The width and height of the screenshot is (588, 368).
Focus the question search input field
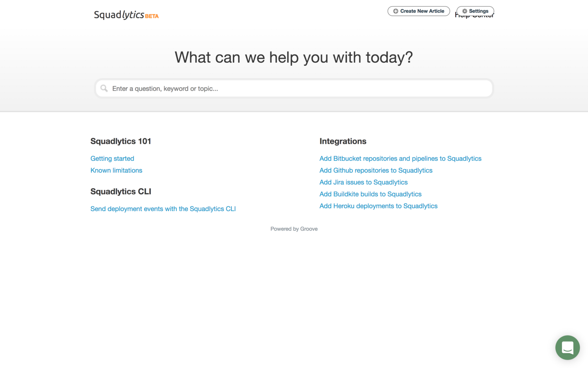294,88
